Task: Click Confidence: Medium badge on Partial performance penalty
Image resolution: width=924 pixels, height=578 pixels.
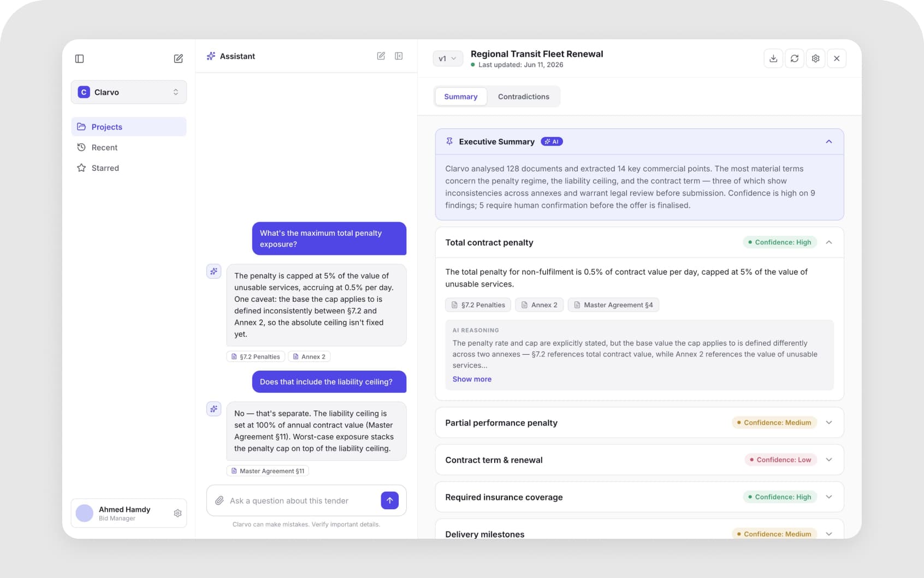Action: 774,422
